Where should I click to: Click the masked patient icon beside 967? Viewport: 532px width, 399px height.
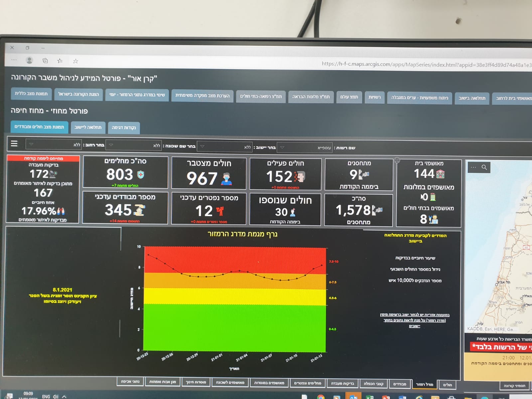tap(226, 179)
